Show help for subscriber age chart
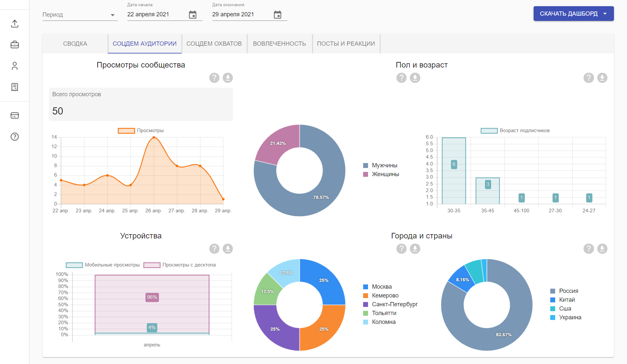This screenshot has width=627, height=364. 588,78
